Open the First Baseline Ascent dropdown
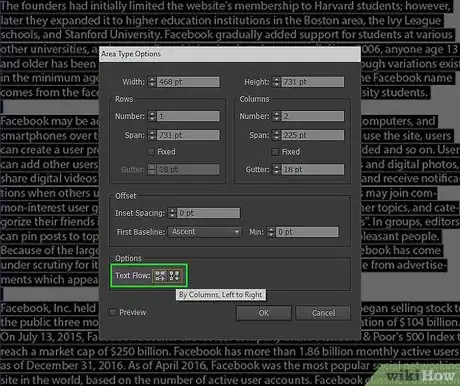 pyautogui.click(x=204, y=232)
